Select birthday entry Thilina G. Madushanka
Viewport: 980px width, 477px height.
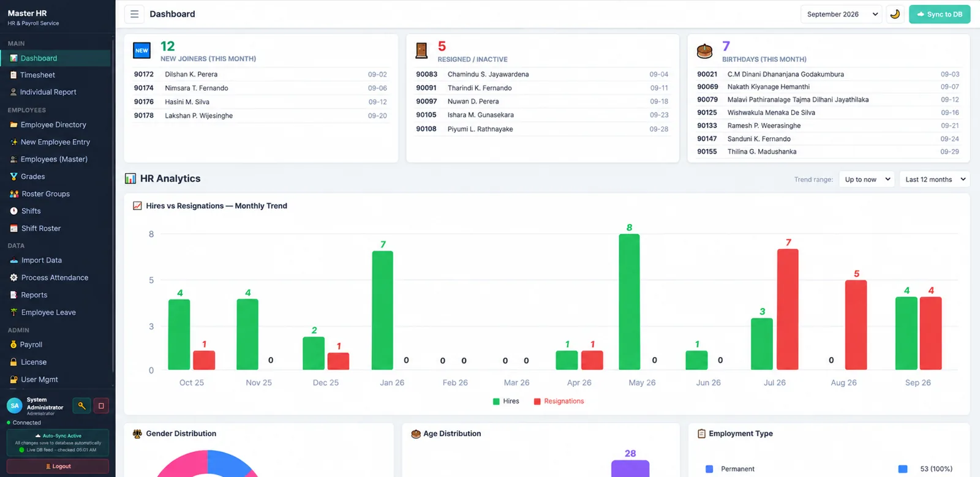[828, 152]
